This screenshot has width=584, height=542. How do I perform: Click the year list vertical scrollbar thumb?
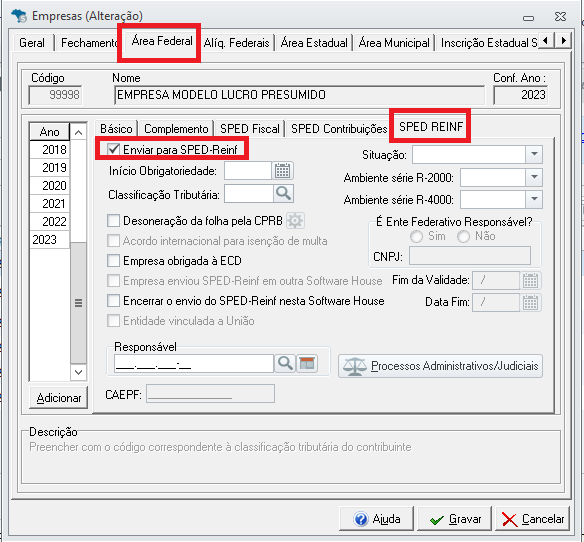[x=78, y=303]
